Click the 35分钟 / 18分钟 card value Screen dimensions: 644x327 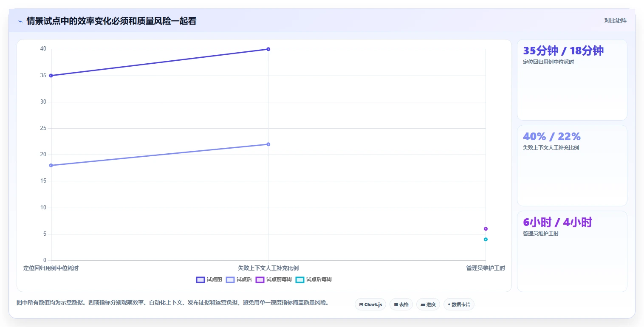tap(563, 51)
